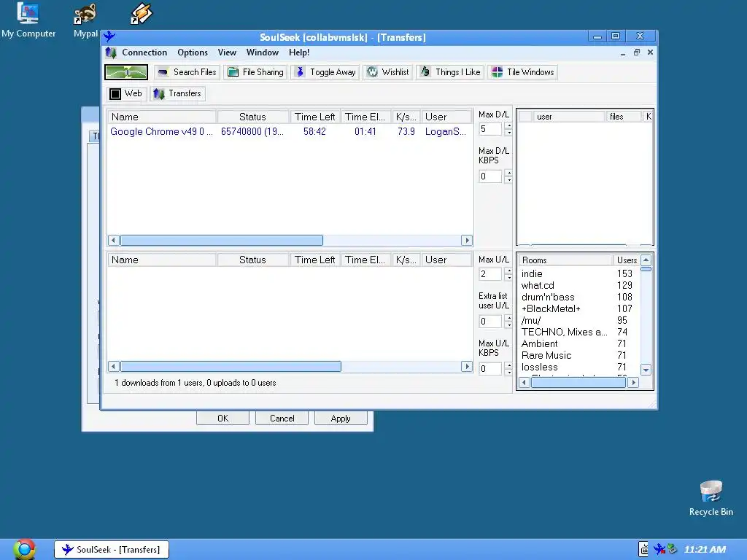Image resolution: width=747 pixels, height=560 pixels.
Task: Increase Max D/L KBPS with up arrow
Action: 508,173
